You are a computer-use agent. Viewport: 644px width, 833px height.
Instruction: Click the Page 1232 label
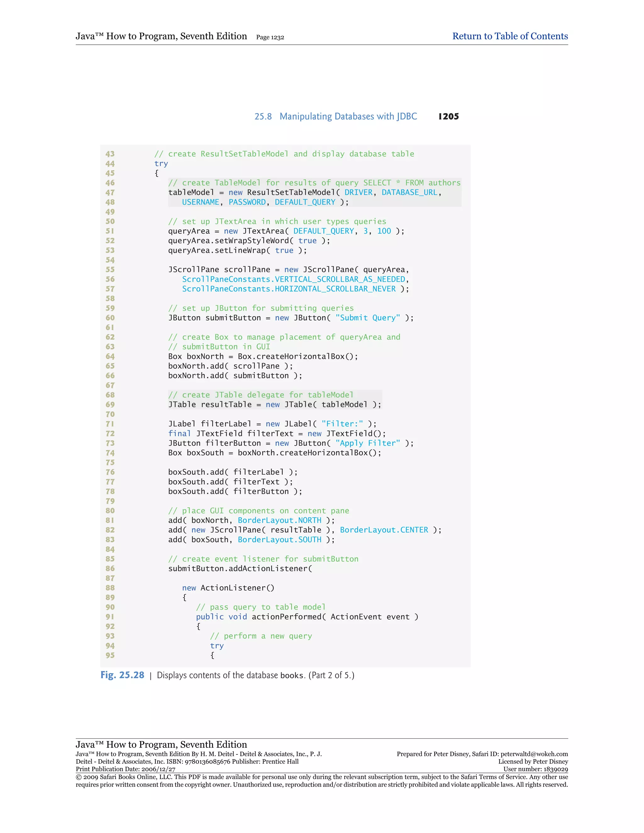click(270, 37)
